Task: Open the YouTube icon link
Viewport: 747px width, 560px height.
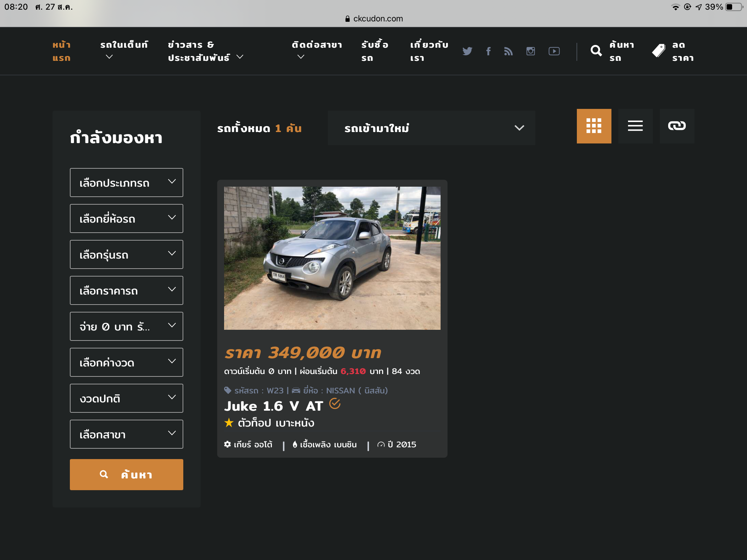Action: pos(554,51)
